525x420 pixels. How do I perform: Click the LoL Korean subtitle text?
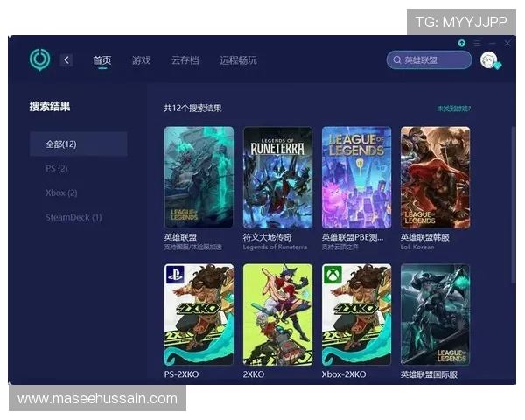[417, 247]
